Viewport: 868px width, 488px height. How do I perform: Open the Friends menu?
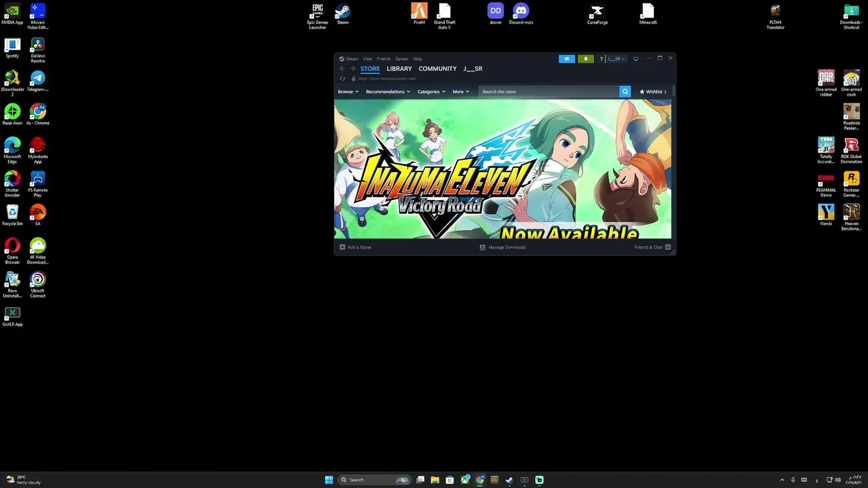click(384, 59)
